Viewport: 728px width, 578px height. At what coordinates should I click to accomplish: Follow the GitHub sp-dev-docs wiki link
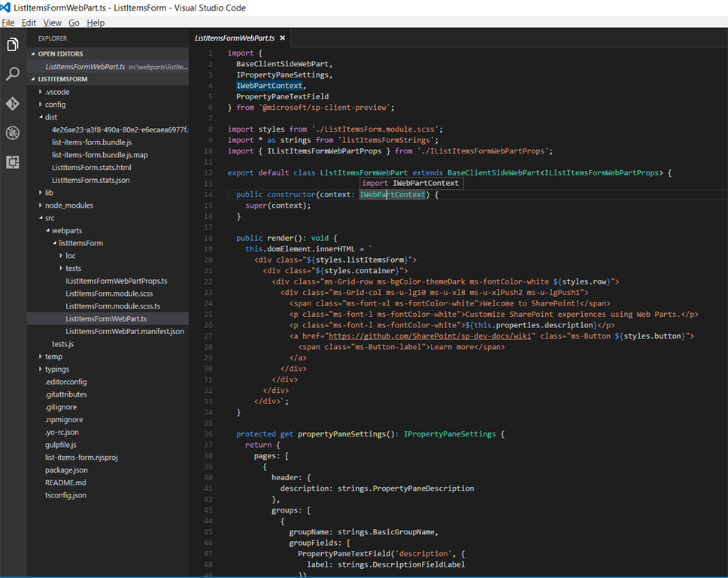431,336
